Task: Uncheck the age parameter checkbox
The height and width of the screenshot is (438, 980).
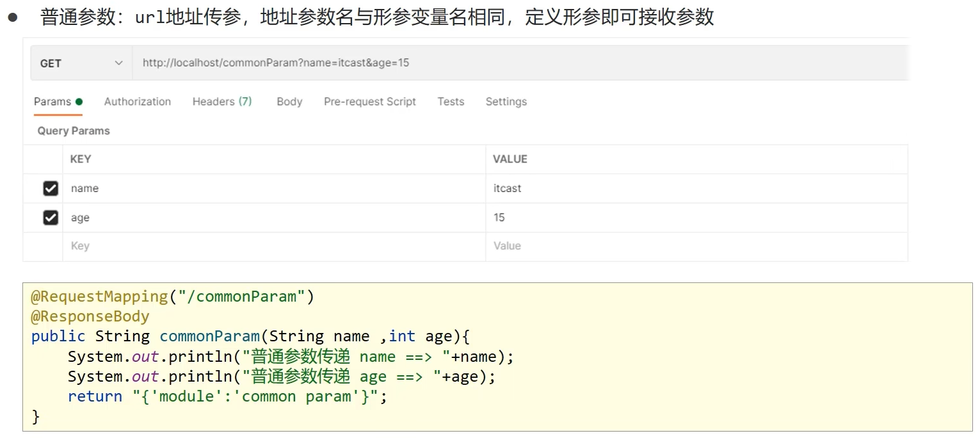Action: [x=51, y=218]
